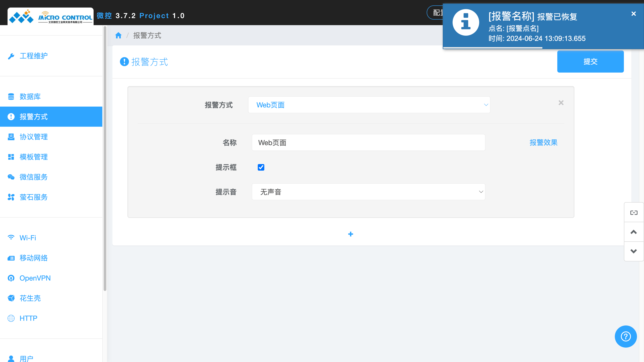Submit the form via 提交 button
This screenshot has width=644, height=362.
pyautogui.click(x=591, y=62)
